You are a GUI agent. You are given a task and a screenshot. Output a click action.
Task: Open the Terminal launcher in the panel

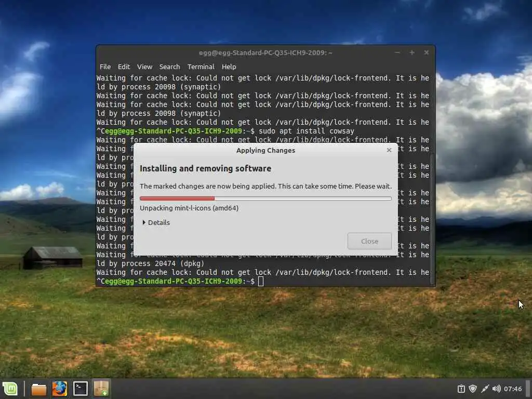click(81, 389)
